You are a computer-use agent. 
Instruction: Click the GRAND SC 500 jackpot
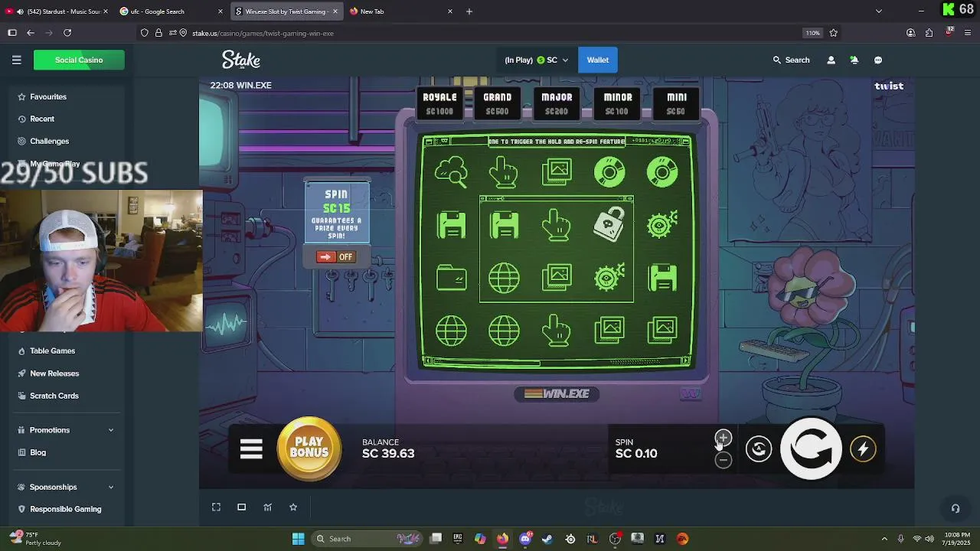coord(498,103)
